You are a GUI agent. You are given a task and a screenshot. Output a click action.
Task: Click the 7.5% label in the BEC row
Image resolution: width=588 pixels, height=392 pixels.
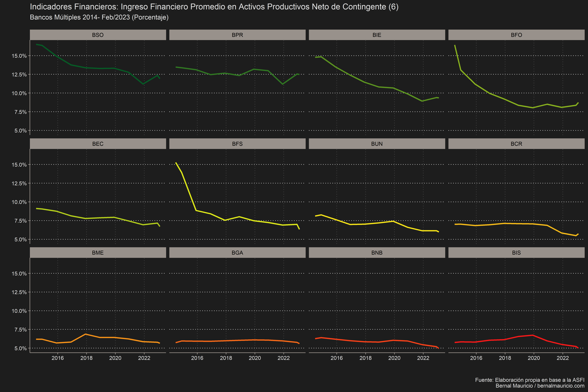tap(20, 221)
